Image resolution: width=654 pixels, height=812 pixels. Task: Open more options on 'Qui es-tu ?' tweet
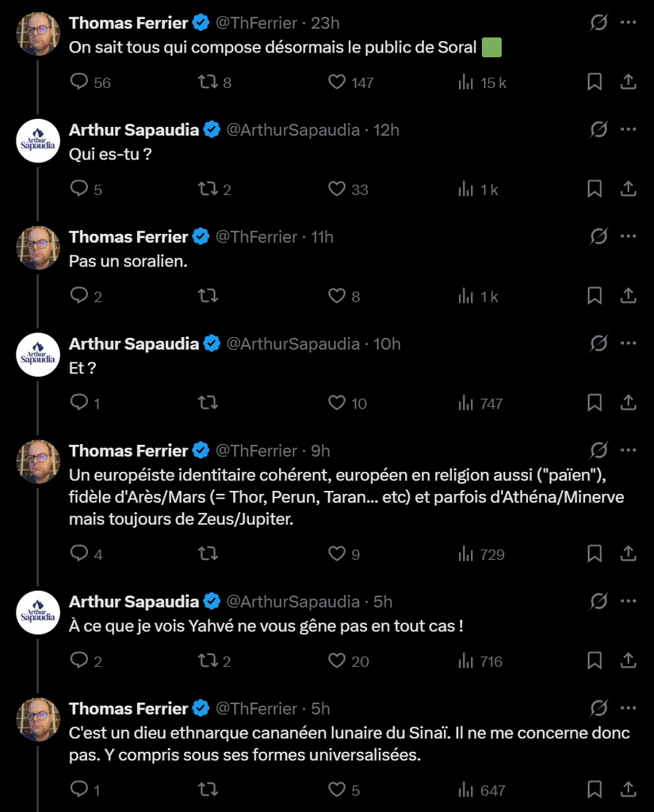point(628,129)
